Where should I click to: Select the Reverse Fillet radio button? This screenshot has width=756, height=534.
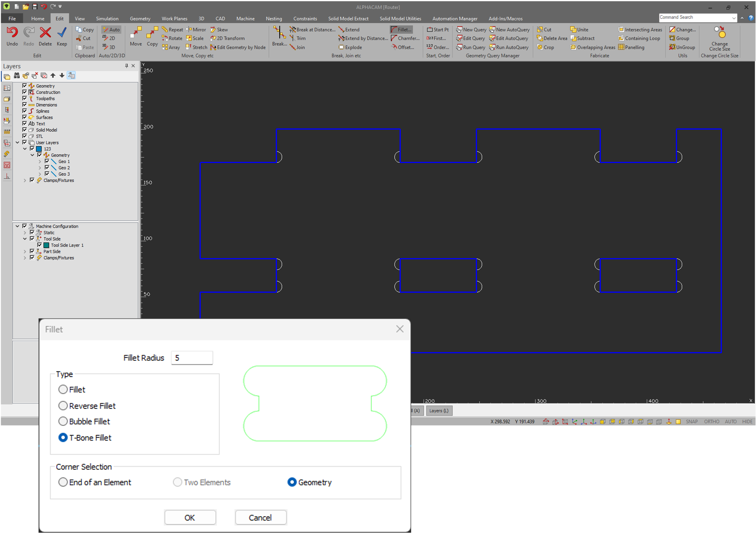coord(63,406)
